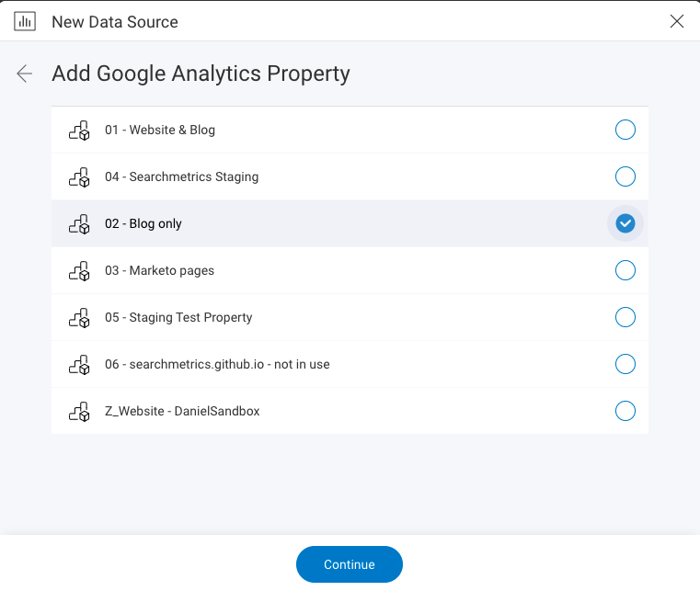Select radio for 05 - Staging Test Property
Screen dimensions: 700x591
625,317
